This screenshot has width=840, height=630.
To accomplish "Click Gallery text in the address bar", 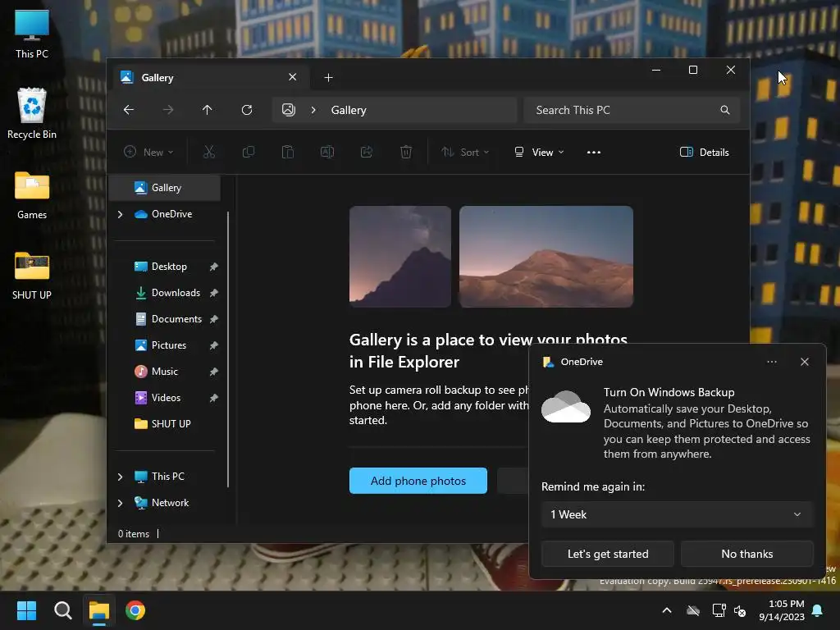I will [x=349, y=110].
